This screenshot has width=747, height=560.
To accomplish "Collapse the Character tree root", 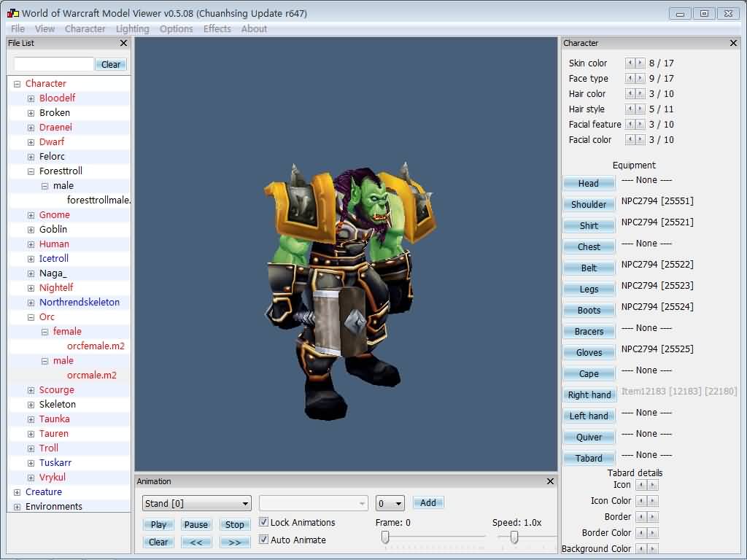I will tap(18, 84).
